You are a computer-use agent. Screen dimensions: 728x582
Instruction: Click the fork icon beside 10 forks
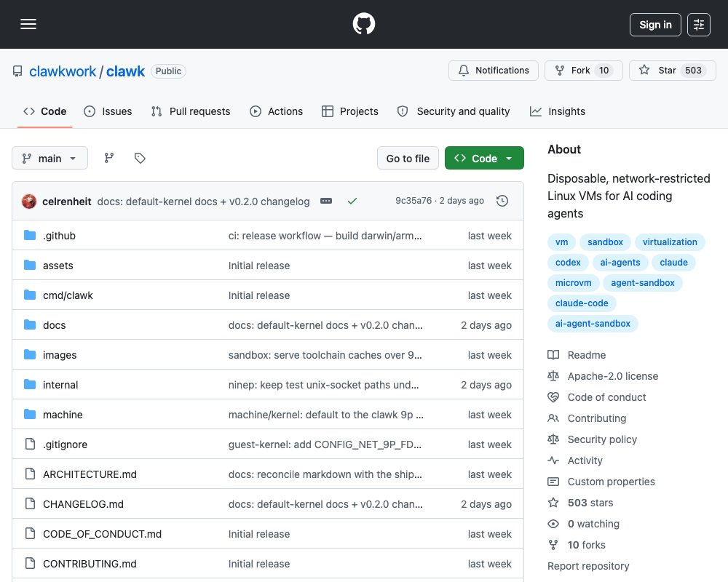553,545
